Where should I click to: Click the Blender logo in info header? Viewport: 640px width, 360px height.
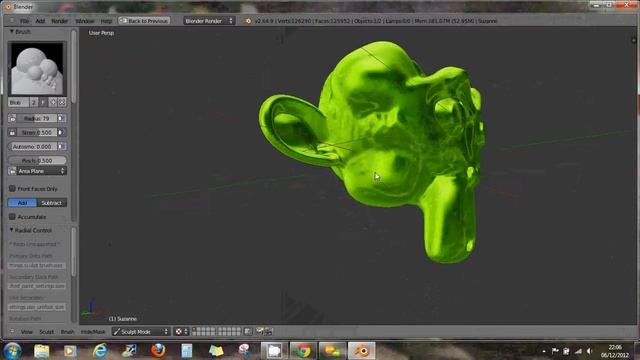tap(248, 21)
